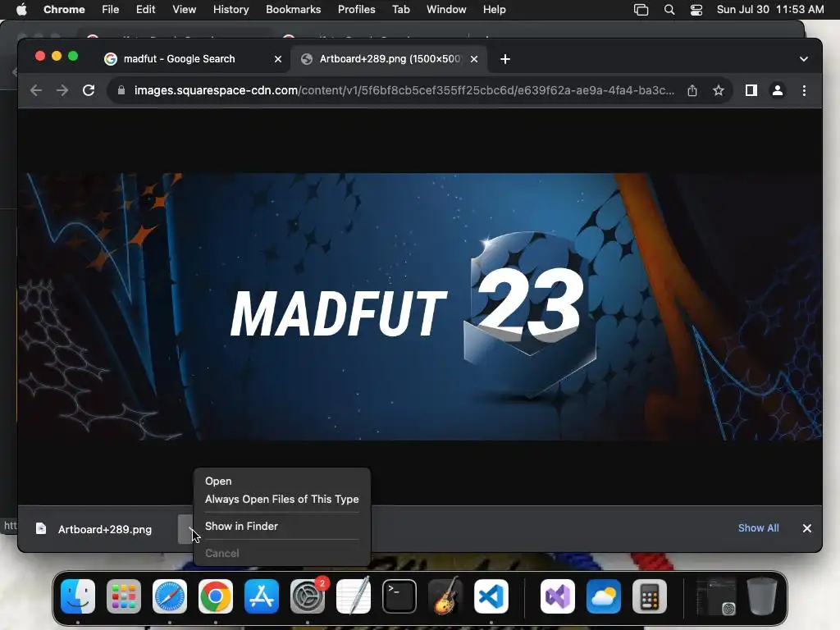Open Visual Studio from the Dock

pos(557,596)
